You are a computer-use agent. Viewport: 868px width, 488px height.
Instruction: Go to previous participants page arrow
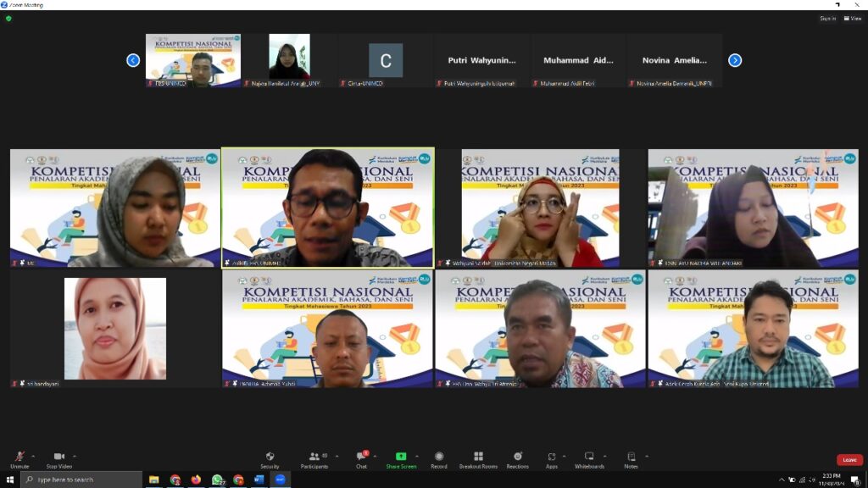pos(133,60)
